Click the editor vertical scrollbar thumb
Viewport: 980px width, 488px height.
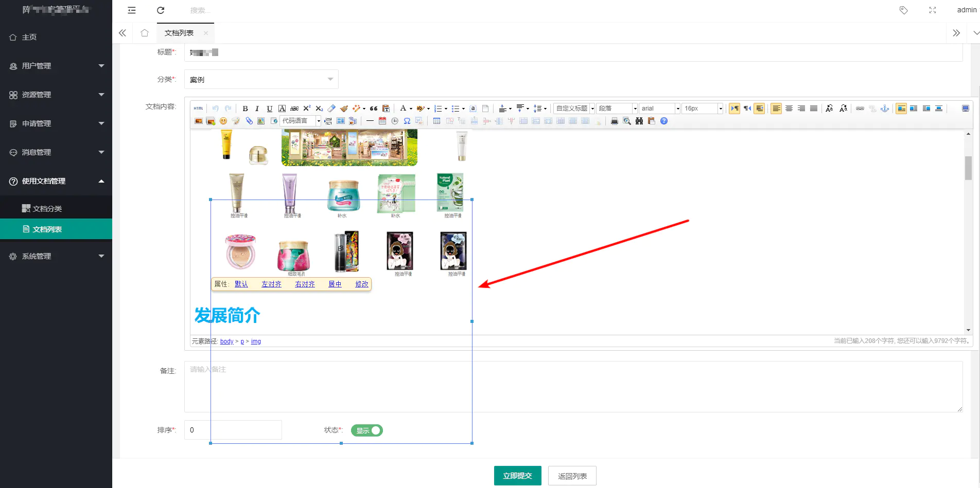[968, 168]
